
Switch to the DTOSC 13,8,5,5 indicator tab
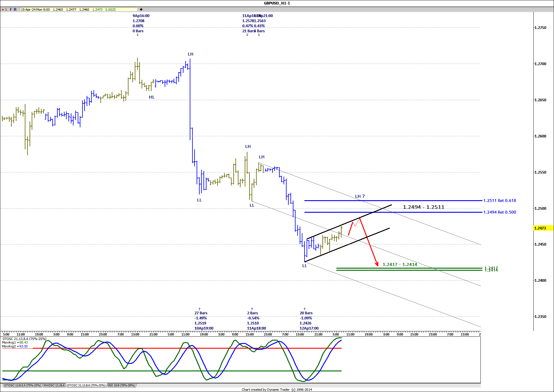pyautogui.click(x=22, y=385)
